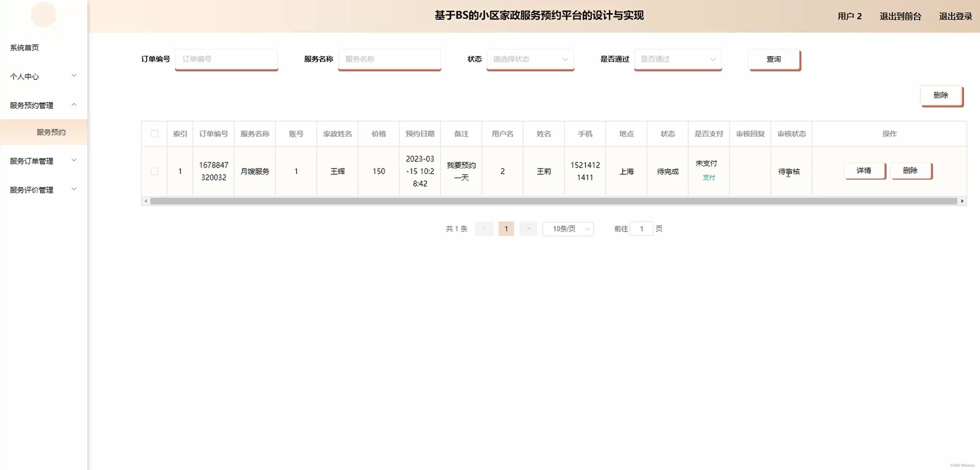Click the 王辉 housekeeper name cell
Image resolution: width=980 pixels, height=470 pixels.
point(337,172)
